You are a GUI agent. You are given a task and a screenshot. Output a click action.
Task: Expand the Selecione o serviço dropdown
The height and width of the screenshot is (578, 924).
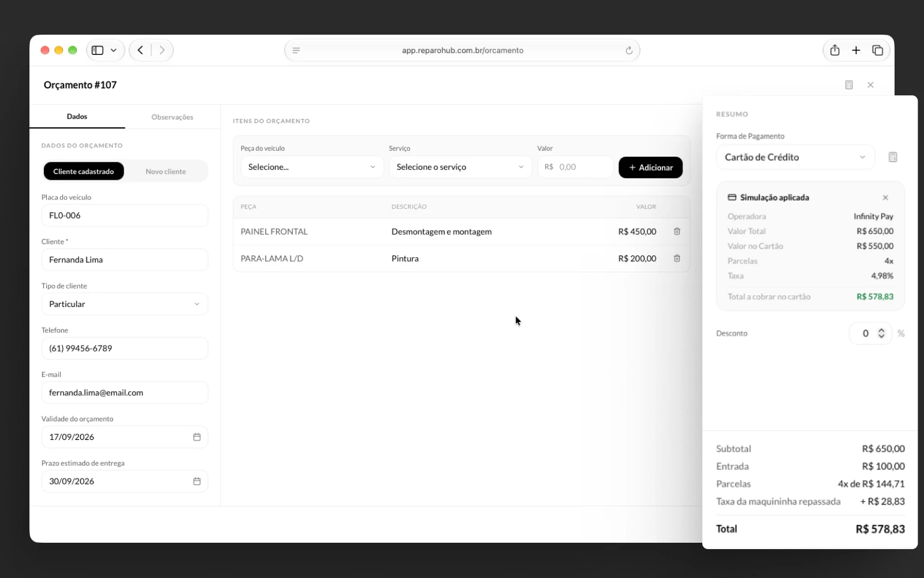pos(460,167)
